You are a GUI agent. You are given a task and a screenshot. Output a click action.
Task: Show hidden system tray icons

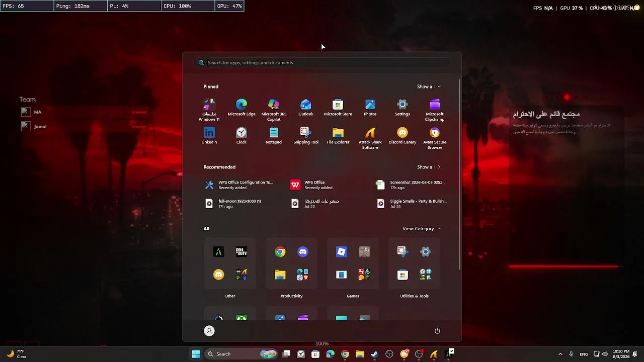pos(560,354)
